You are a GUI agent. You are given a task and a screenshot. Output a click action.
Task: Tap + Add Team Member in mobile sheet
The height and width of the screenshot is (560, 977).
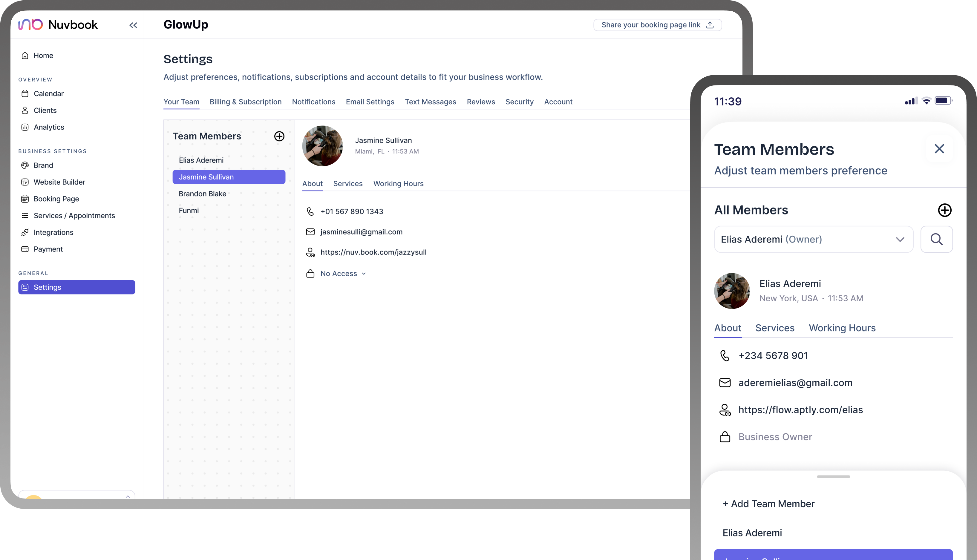pos(768,504)
